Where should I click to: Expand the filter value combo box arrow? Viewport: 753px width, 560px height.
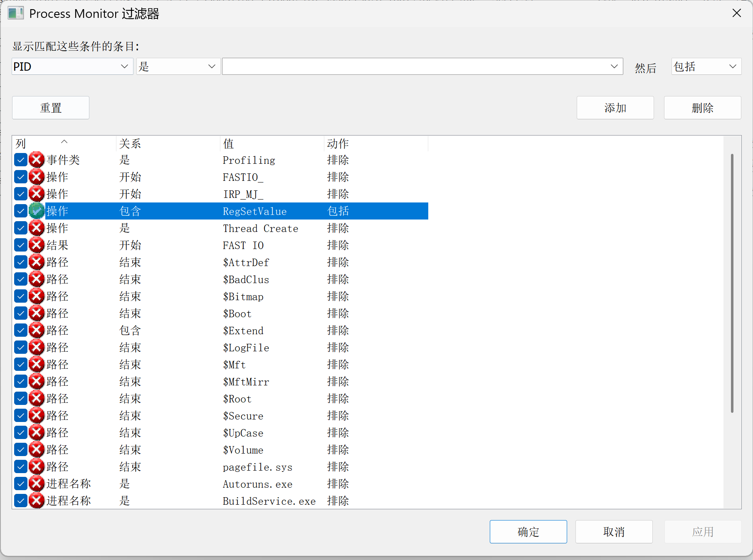(x=614, y=67)
